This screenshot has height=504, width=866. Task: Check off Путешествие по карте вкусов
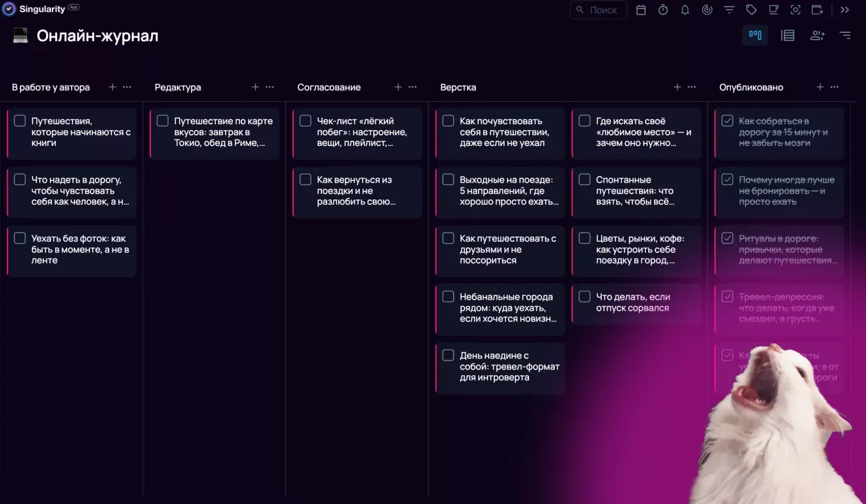pyautogui.click(x=163, y=121)
